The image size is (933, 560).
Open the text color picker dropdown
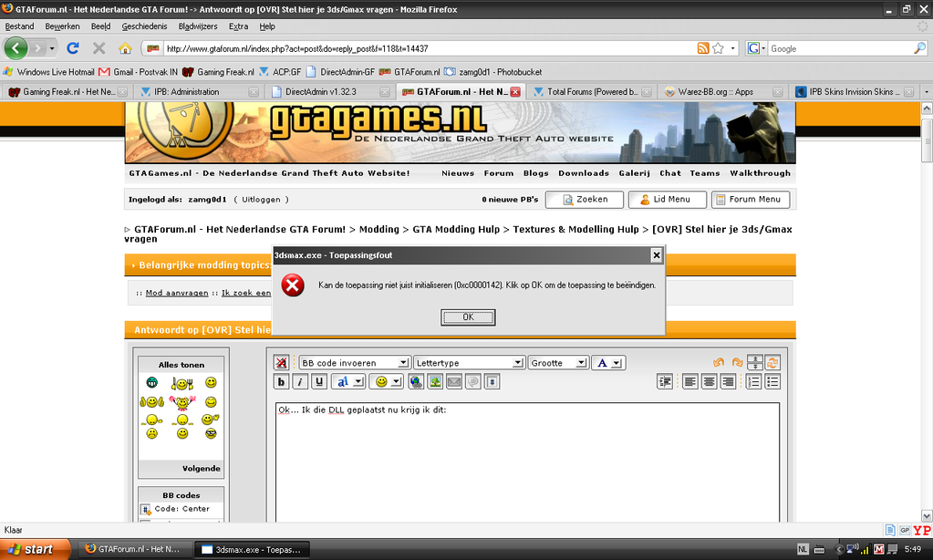[608, 362]
